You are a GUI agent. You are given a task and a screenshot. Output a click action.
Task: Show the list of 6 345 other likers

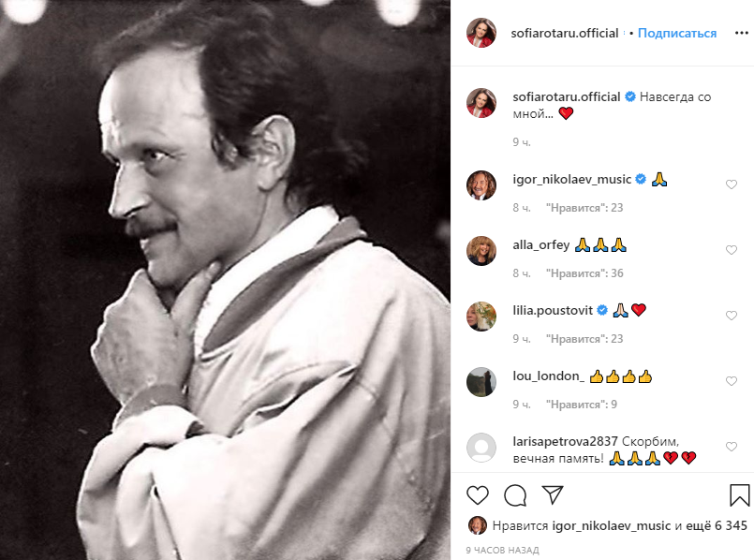click(711, 525)
